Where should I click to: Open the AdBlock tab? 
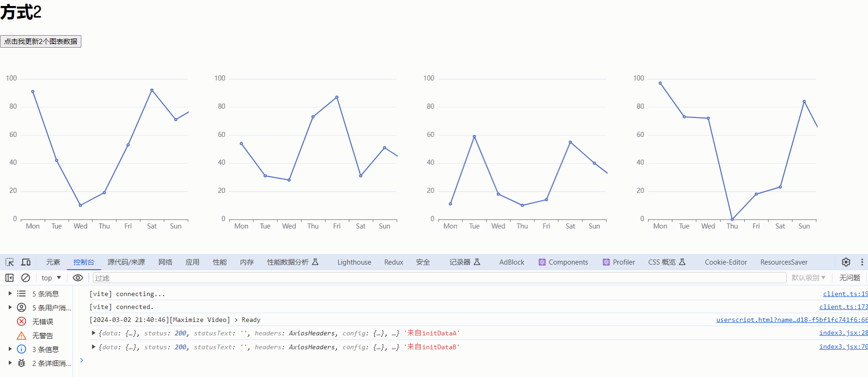click(x=512, y=262)
